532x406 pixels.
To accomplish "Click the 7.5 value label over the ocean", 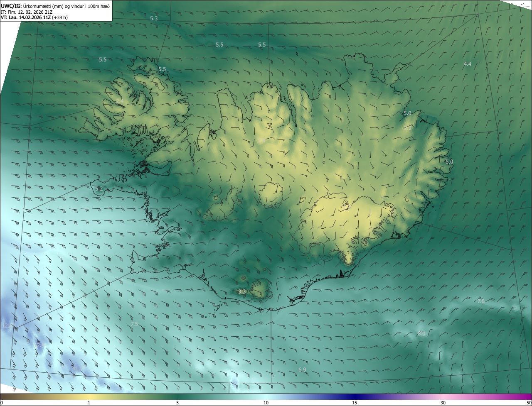I will (x=134, y=324).
